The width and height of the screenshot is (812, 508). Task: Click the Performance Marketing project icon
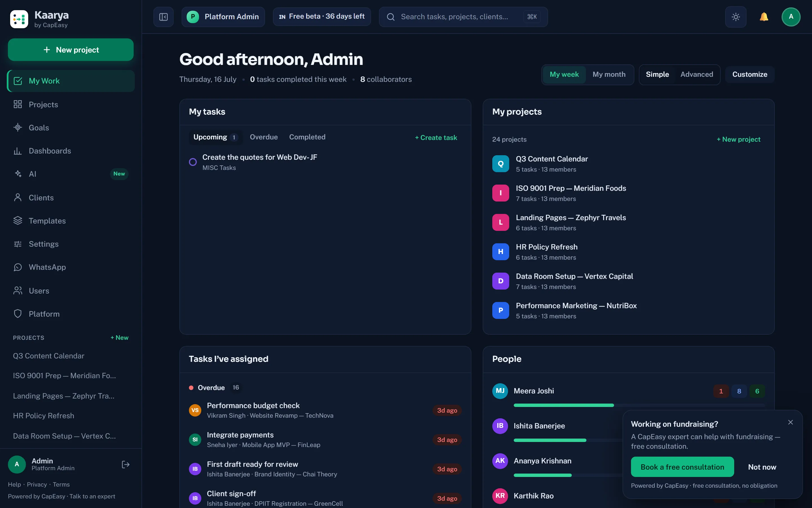pos(501,310)
